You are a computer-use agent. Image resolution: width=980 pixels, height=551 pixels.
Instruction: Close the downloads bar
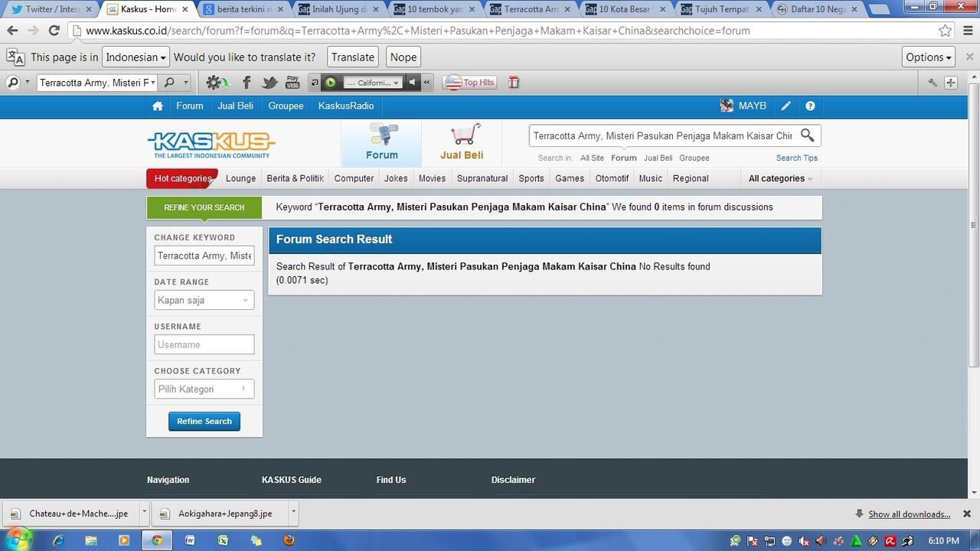[967, 514]
